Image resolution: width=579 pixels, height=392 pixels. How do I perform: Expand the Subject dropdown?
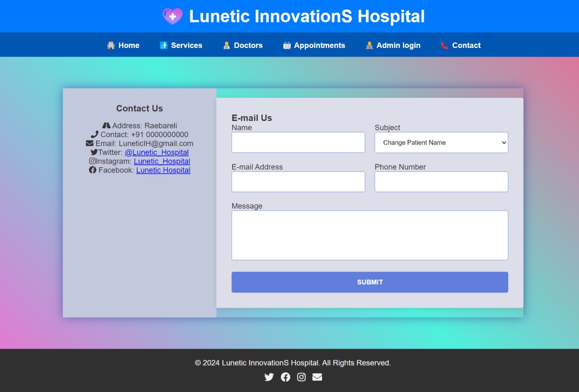tap(441, 142)
